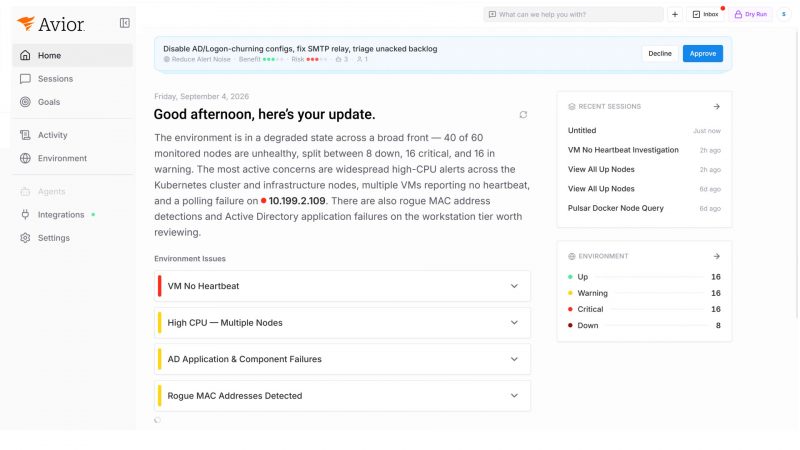Click the Goals target icon

[x=25, y=102]
